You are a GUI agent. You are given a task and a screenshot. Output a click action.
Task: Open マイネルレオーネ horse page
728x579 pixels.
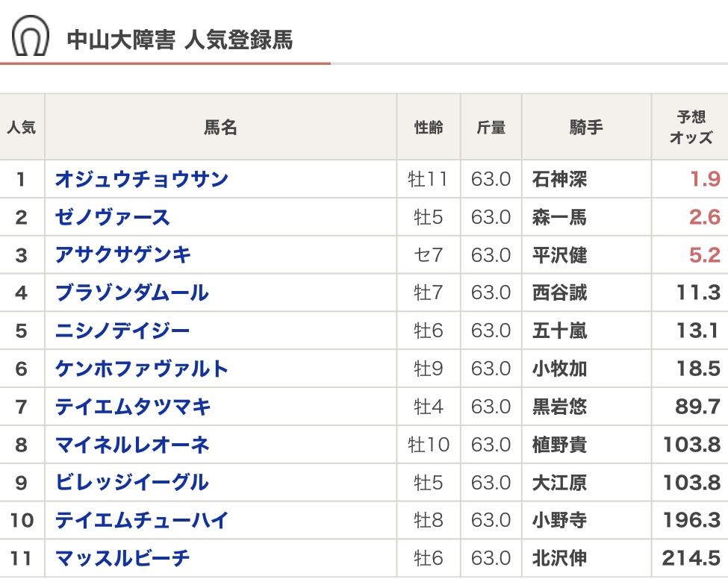132,445
